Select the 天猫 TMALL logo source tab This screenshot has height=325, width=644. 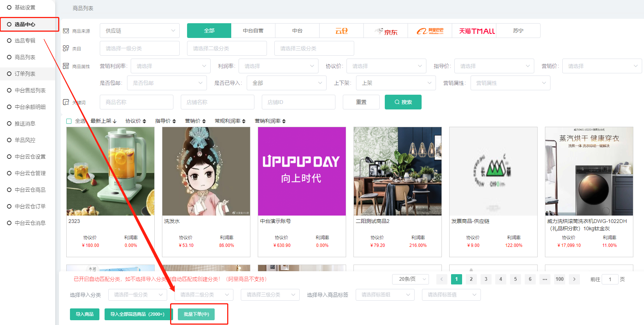(x=474, y=31)
